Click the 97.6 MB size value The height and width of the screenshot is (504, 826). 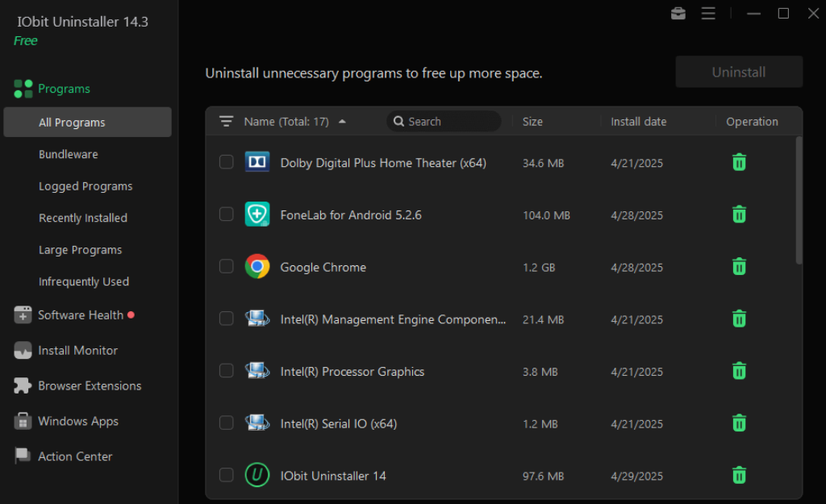[x=543, y=476]
